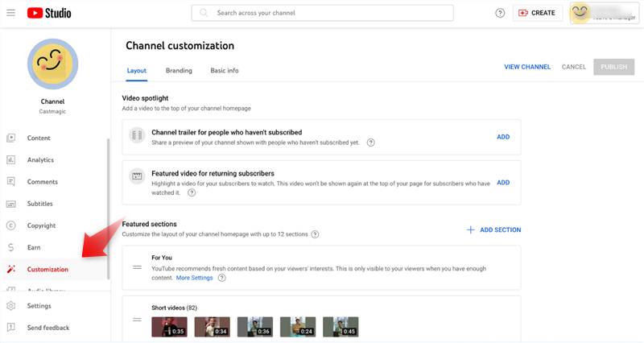Click the sidebar vertical scrollbar

point(109,209)
